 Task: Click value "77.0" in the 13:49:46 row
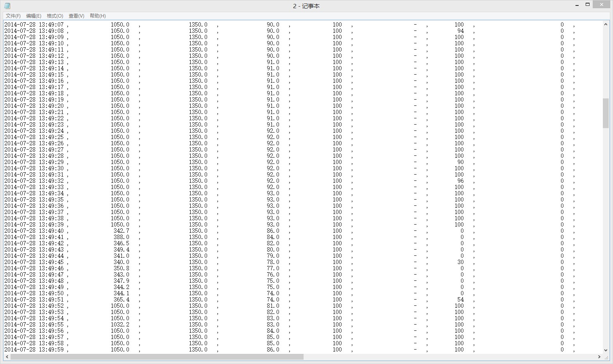pyautogui.click(x=273, y=268)
